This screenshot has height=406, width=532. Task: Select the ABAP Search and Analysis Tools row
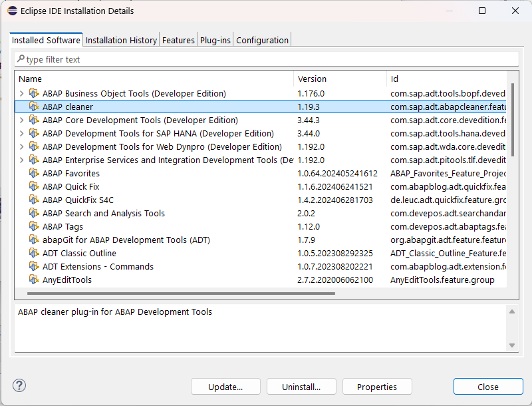261,213
